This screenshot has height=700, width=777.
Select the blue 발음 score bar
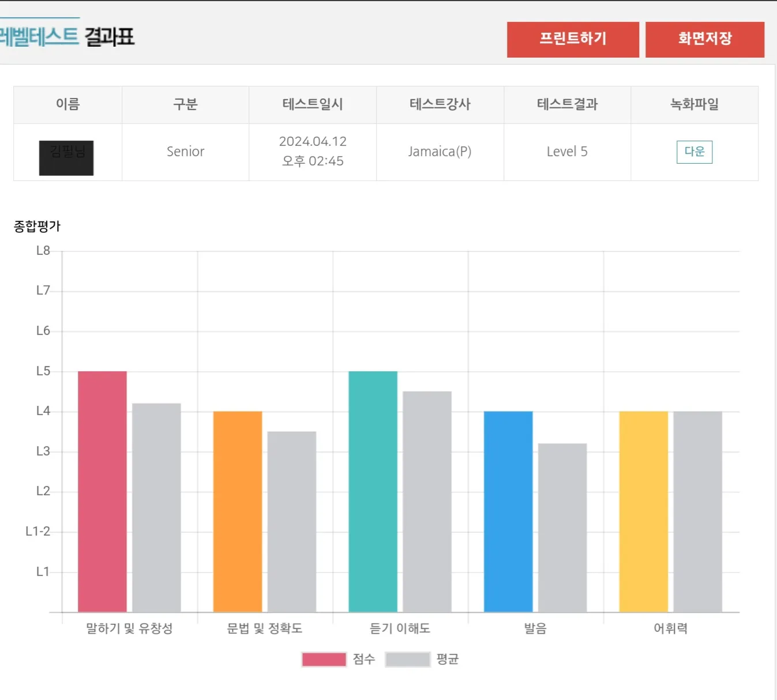(508, 510)
